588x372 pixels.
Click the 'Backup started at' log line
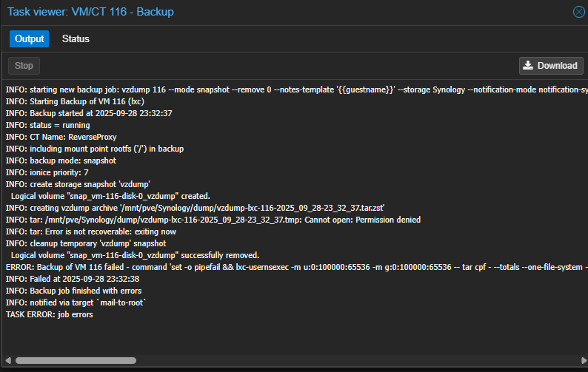pos(89,113)
